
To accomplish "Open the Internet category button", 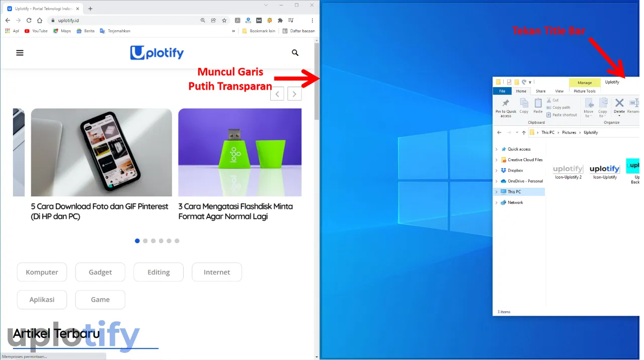I will [217, 272].
